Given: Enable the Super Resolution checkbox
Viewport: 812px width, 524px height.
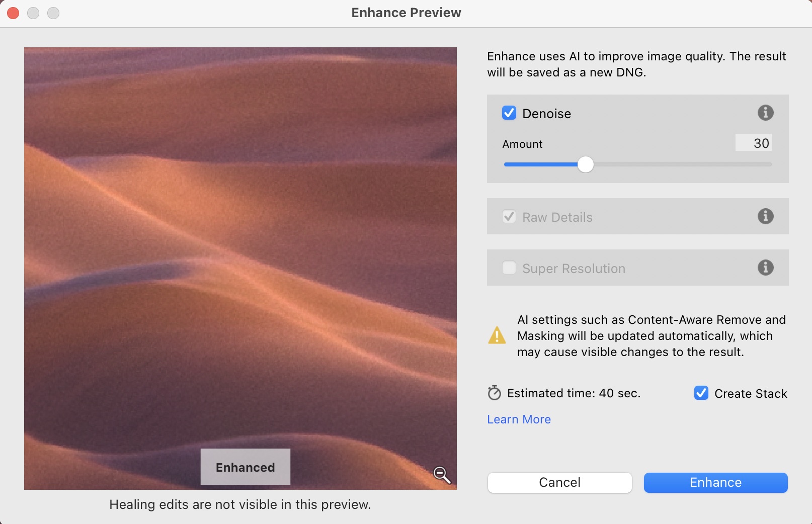Looking at the screenshot, I should click(509, 268).
